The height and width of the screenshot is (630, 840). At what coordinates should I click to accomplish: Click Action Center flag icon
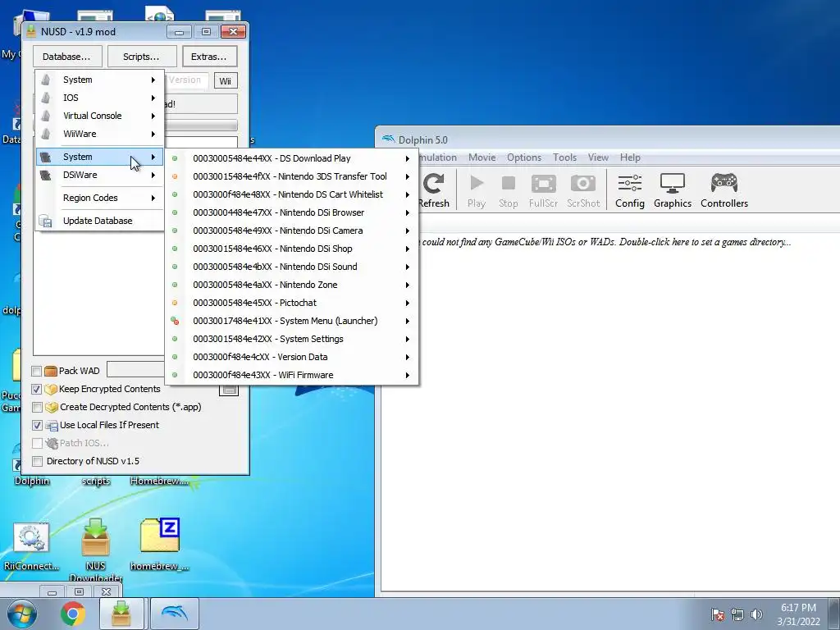[718, 614]
